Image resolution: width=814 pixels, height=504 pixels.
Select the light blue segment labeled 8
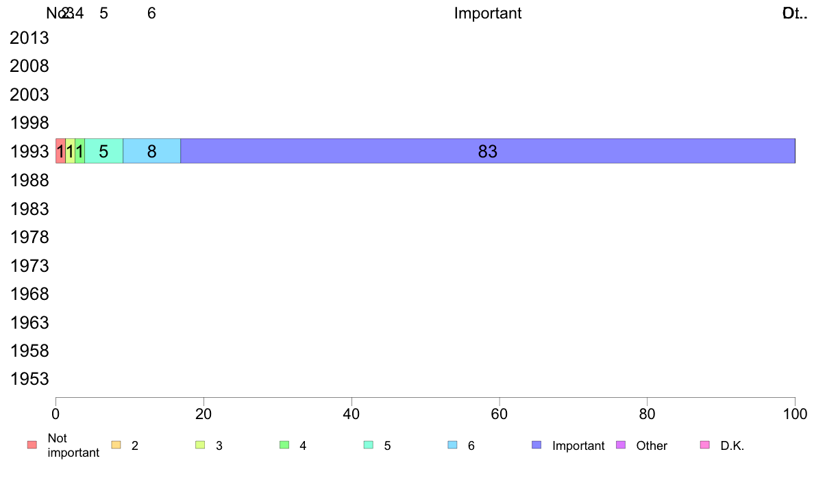pos(151,151)
